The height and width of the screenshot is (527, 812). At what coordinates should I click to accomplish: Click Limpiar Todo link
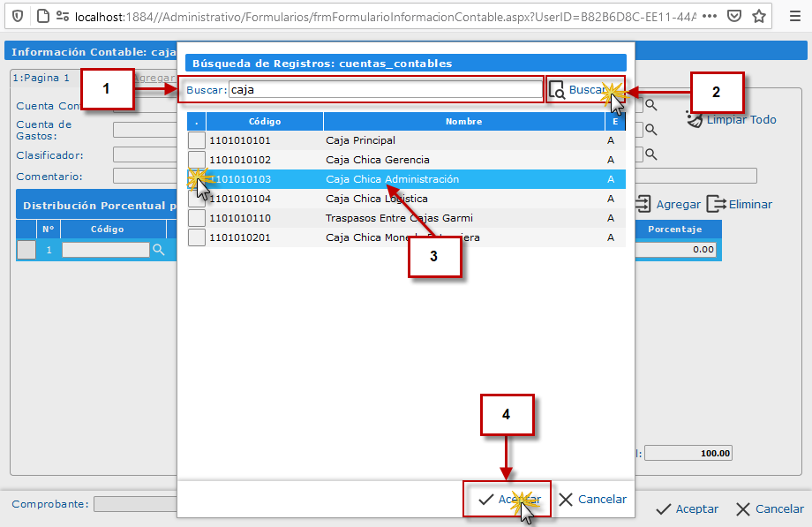[731, 120]
